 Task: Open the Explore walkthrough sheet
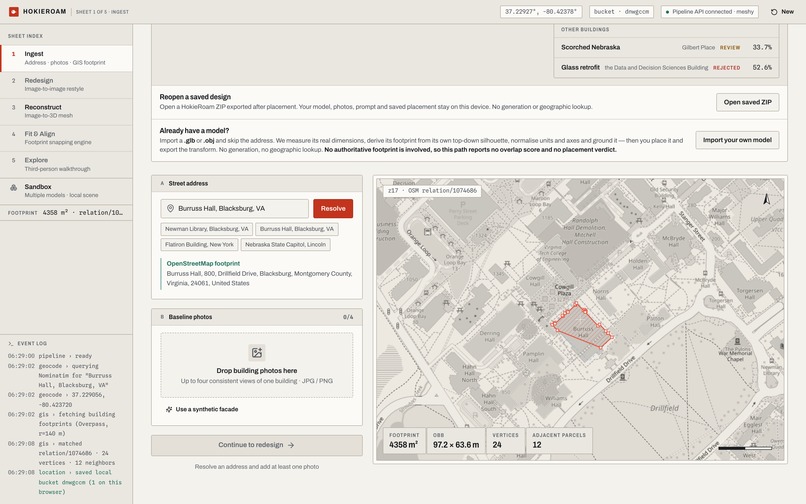(66, 164)
